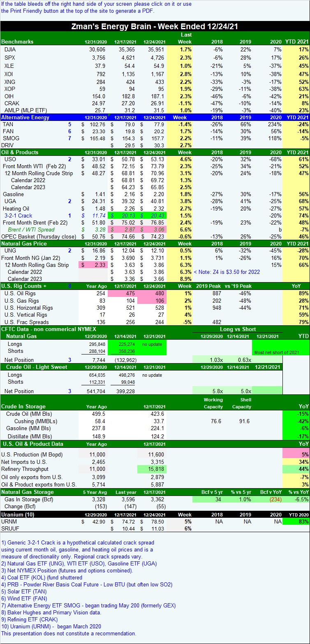Select the U.S. Frac Spreads label
310x644 pixels.
pos(28,322)
